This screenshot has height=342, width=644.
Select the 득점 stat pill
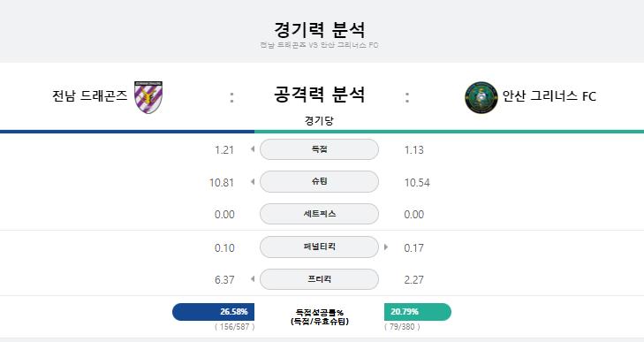point(319,149)
